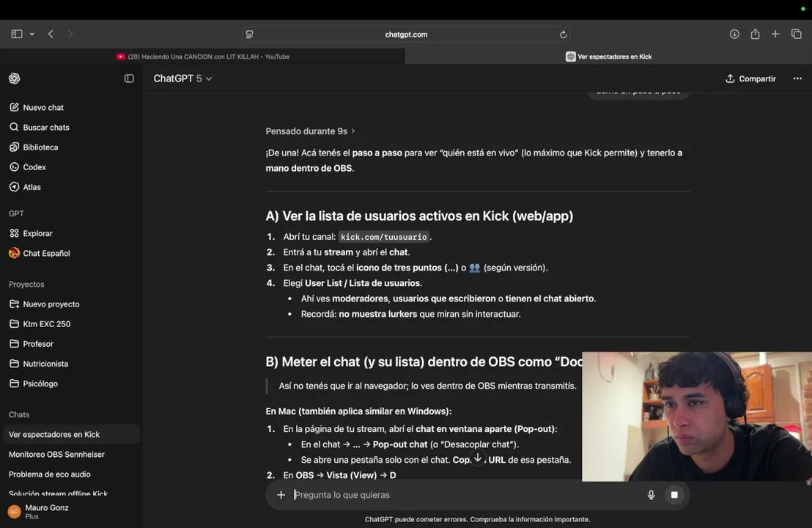Click text En Mac (también aplica similar en Windows)
Screen dimensions: 812x528
[x=358, y=411]
